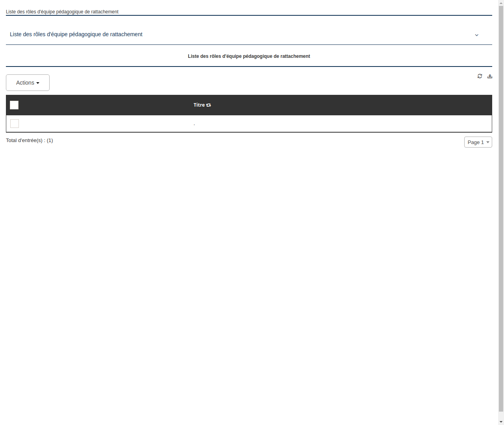
Task: Click the sort icon beside Titre
Action: click(x=208, y=105)
